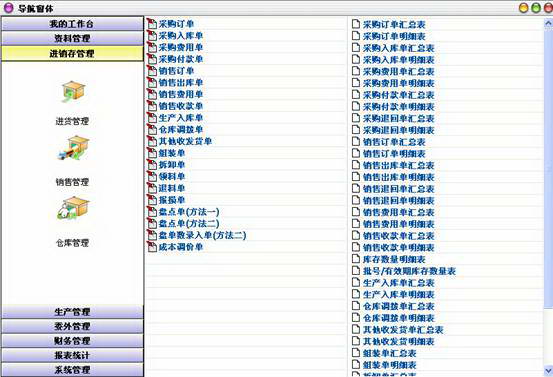Open the 采购付款单汇总表 report
Viewport: 553px width, 377px height.
pos(399,95)
